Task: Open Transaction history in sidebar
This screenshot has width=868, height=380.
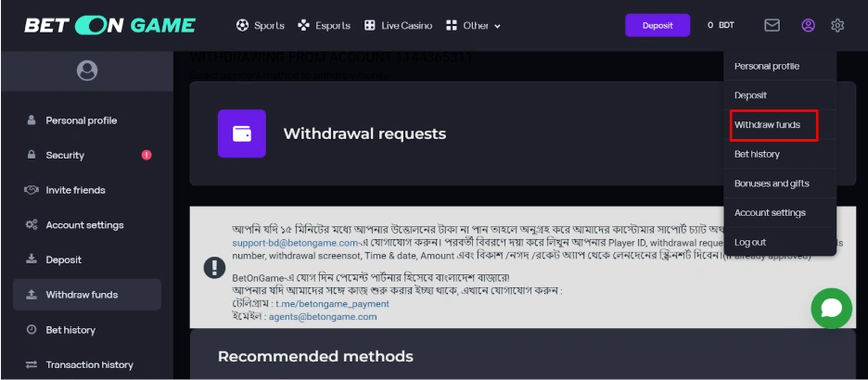Action: (x=89, y=364)
